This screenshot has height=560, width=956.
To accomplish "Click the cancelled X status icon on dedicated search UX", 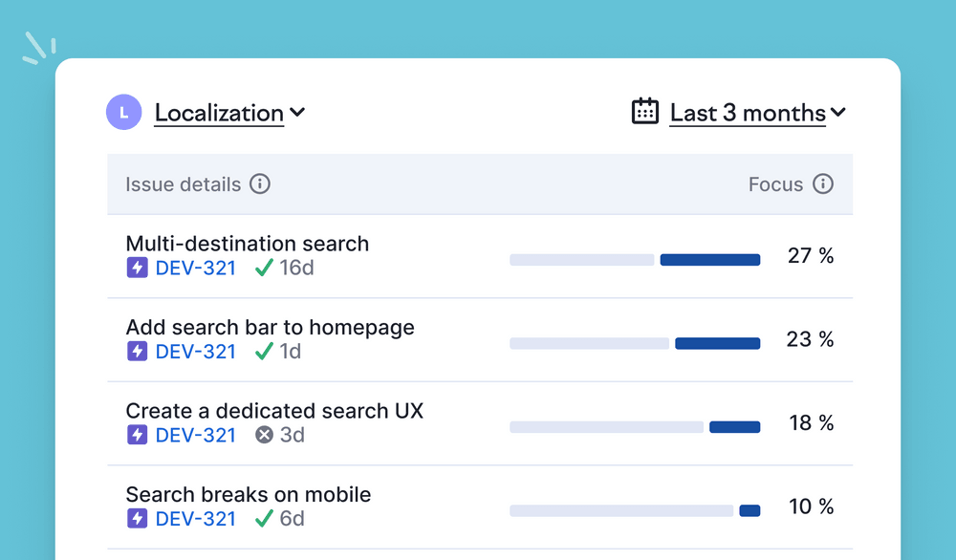I will (265, 436).
